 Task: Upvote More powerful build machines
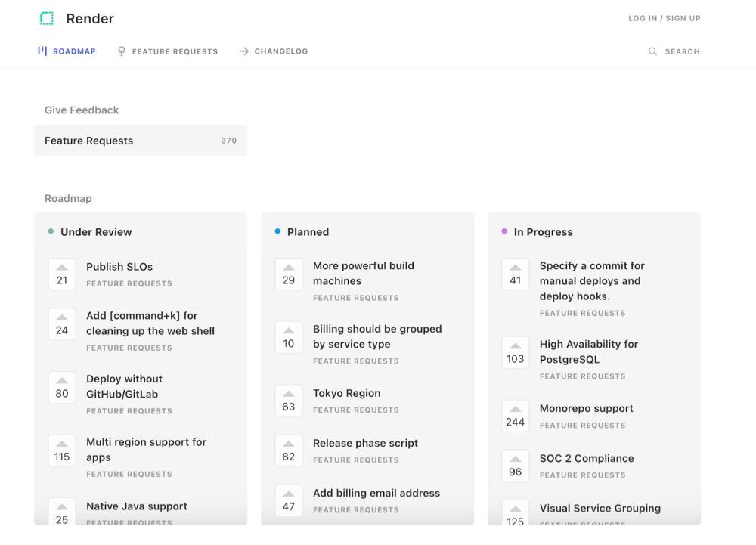click(288, 274)
